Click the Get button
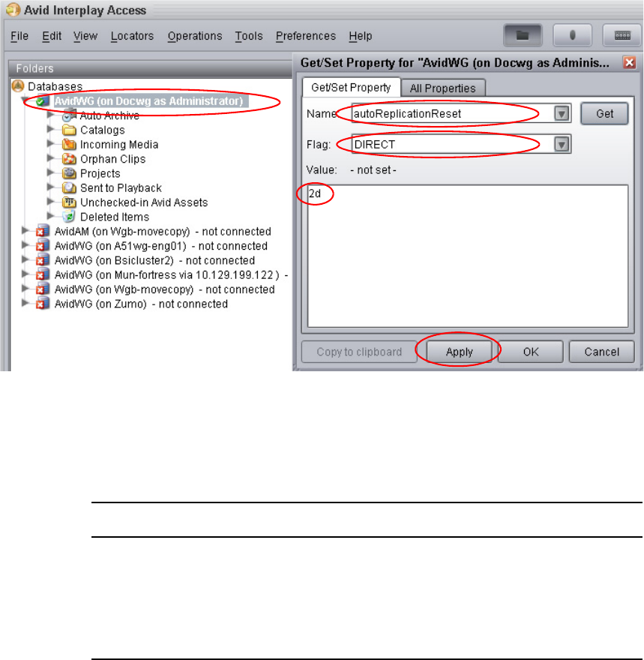The width and height of the screenshot is (644, 660). [604, 114]
